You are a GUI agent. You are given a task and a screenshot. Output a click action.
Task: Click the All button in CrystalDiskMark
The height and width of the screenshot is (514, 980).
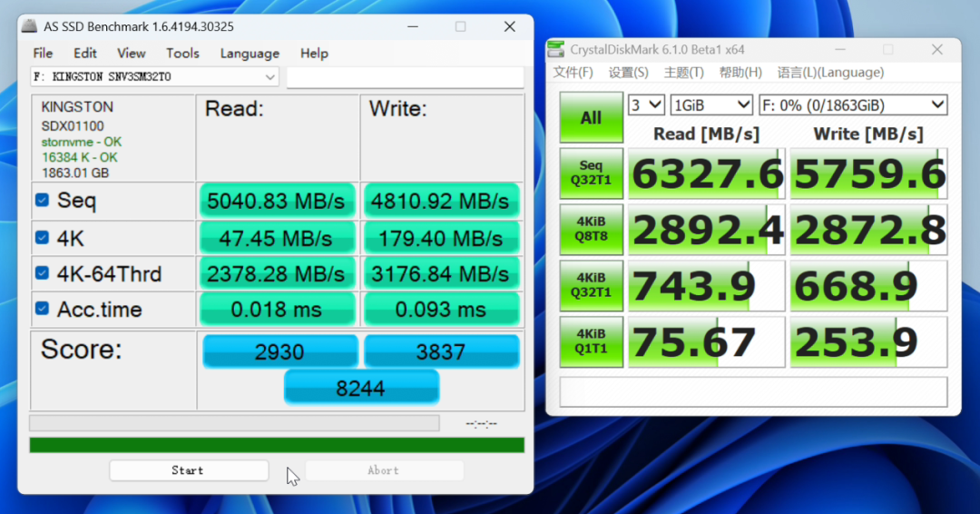click(592, 117)
